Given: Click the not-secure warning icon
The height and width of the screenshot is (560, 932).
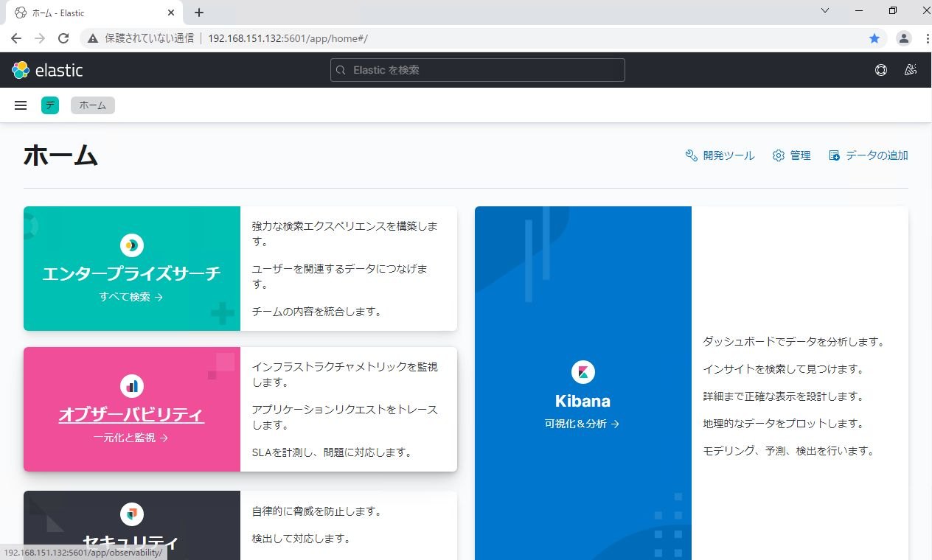Looking at the screenshot, I should 94,38.
